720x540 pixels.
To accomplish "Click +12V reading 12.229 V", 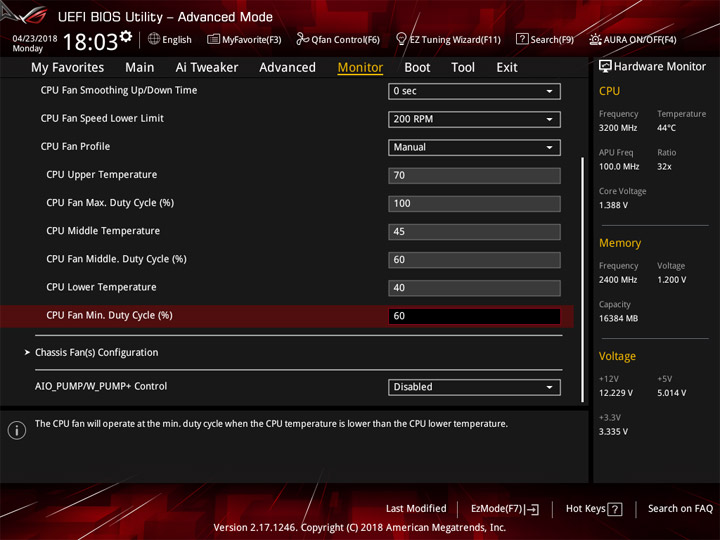I will pos(616,393).
